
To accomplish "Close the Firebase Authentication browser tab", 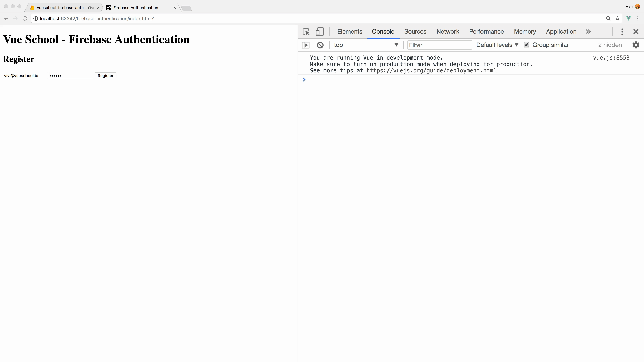I will pyautogui.click(x=174, y=8).
